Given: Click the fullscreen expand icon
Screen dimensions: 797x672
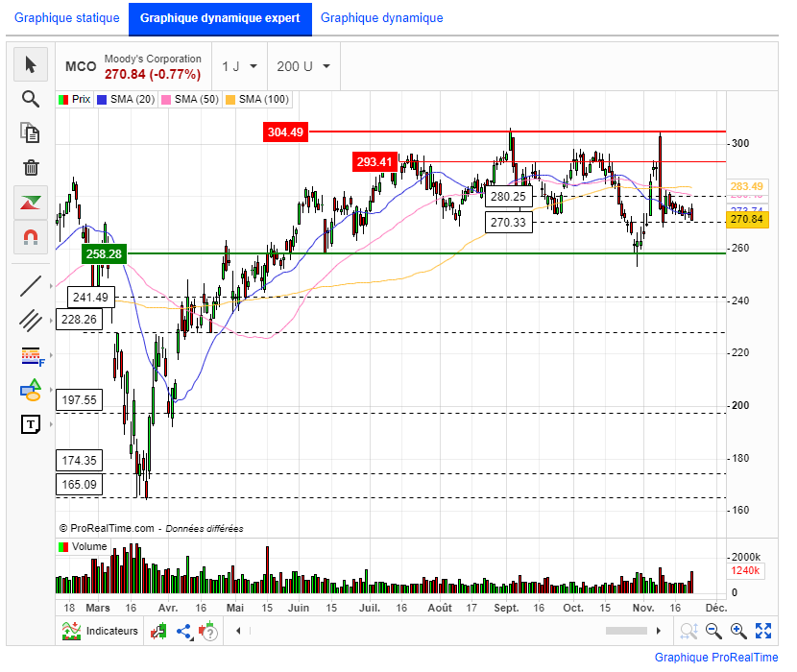Looking at the screenshot, I should (763, 631).
